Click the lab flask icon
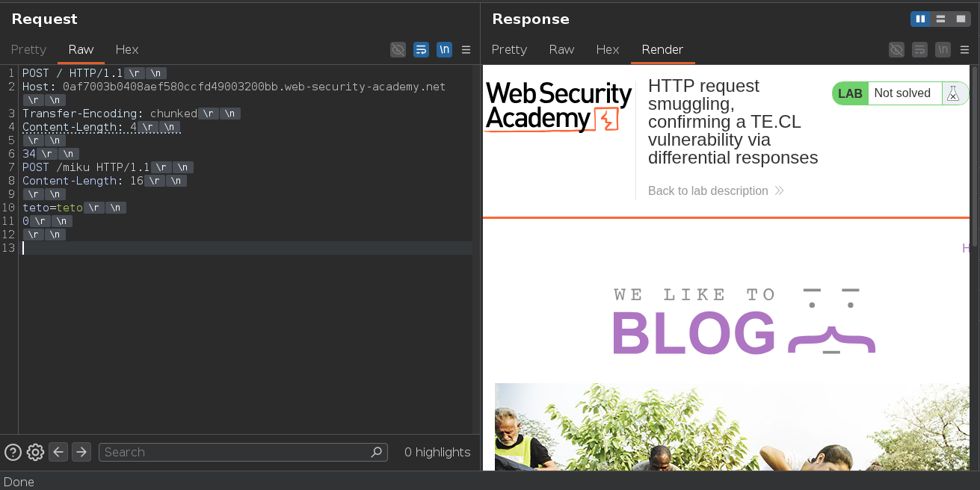Screen dimensions: 980x490 pyautogui.click(x=952, y=93)
